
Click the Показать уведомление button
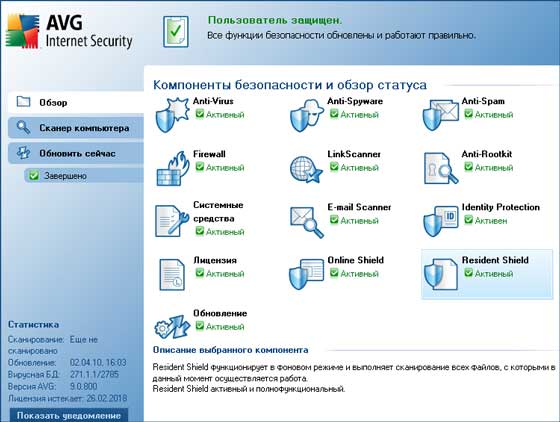coord(69,415)
